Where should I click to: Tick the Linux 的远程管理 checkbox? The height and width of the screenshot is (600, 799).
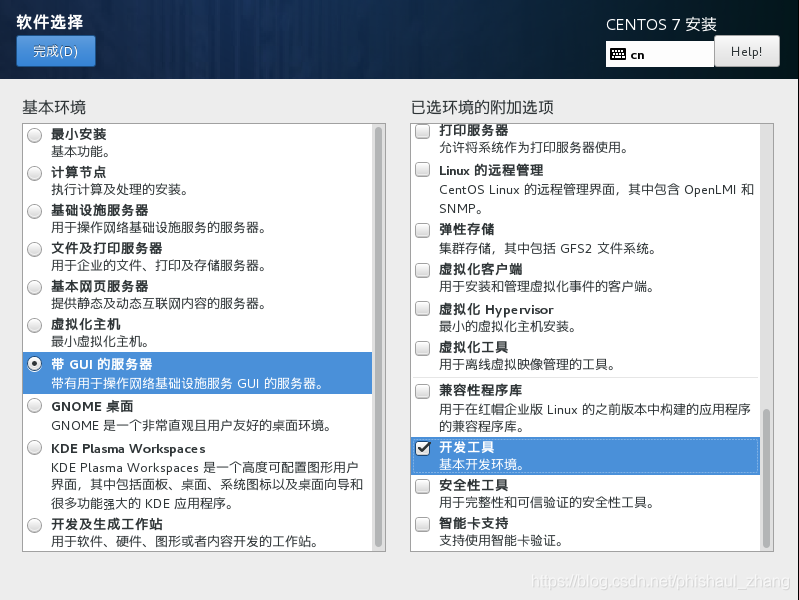(x=422, y=169)
